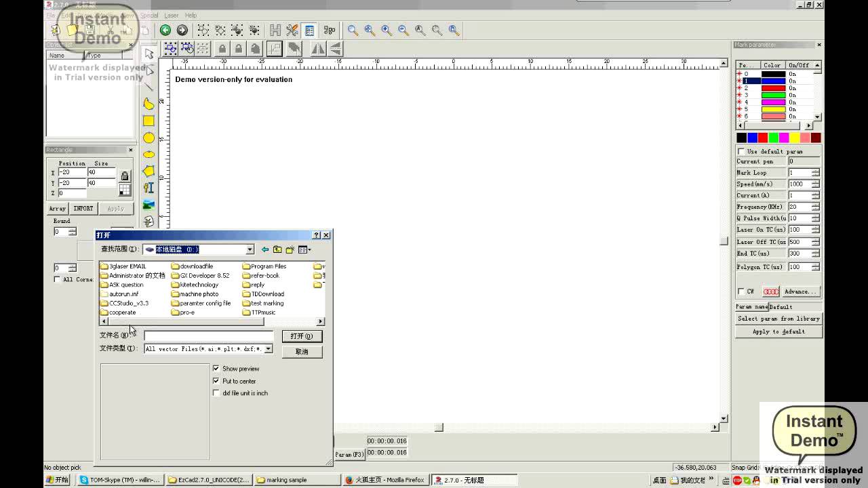868x488 pixels.
Task: Open the Help menu
Action: coord(191,15)
